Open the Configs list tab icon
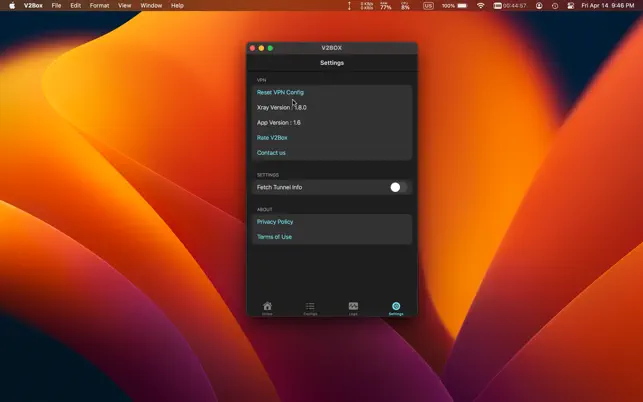Viewport: 643px width, 402px height. (x=310, y=308)
